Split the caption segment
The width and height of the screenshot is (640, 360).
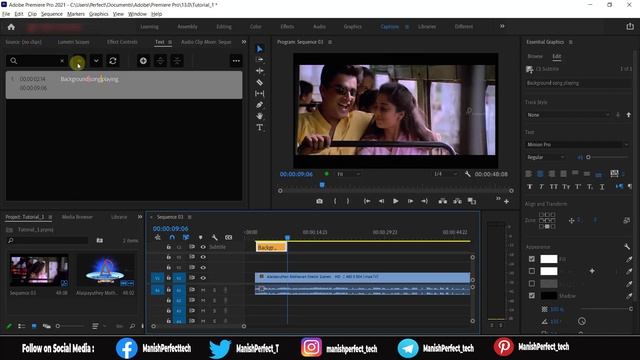(x=160, y=61)
